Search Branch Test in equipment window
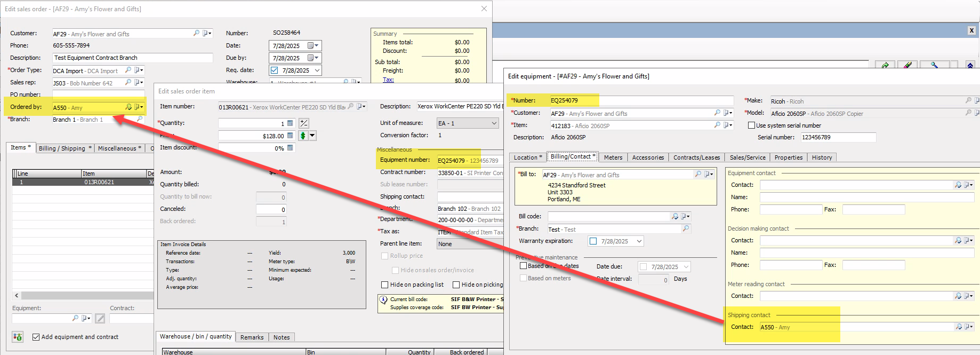 click(x=686, y=228)
